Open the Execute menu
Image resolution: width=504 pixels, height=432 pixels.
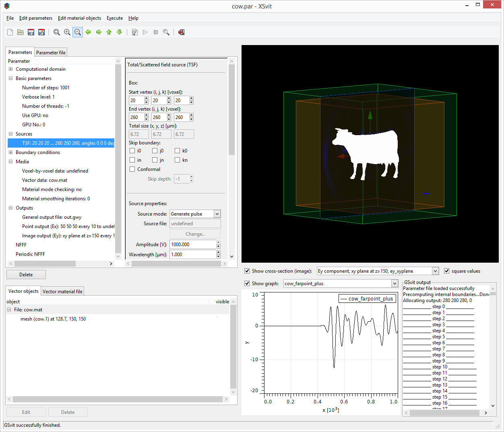[x=115, y=18]
